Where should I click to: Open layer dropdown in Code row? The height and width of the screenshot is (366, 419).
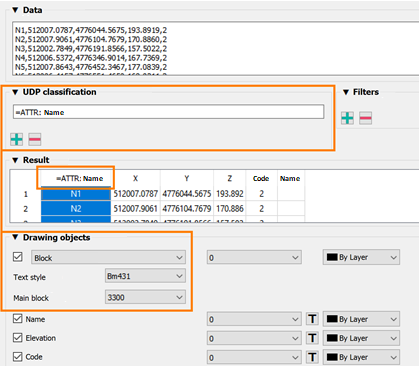coord(254,357)
